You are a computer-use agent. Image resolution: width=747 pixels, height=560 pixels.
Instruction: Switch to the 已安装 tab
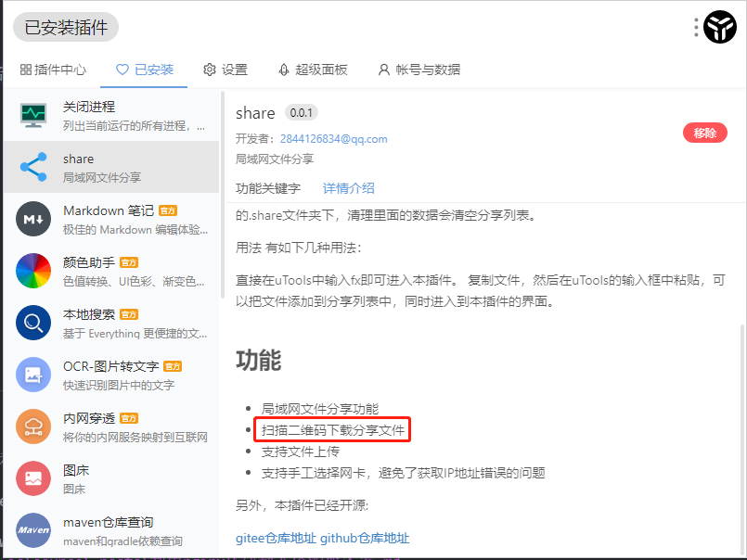145,70
